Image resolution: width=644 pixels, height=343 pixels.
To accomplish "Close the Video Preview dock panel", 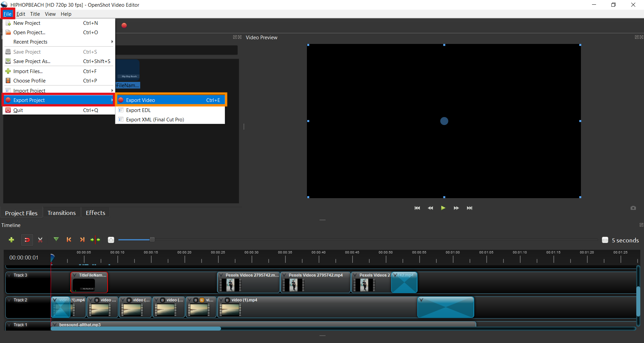I will (x=641, y=37).
